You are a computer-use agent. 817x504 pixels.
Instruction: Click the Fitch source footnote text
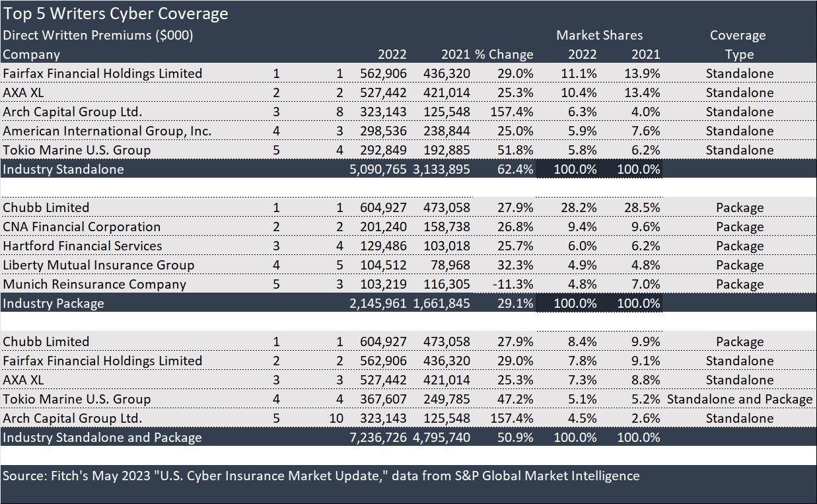[x=321, y=476]
